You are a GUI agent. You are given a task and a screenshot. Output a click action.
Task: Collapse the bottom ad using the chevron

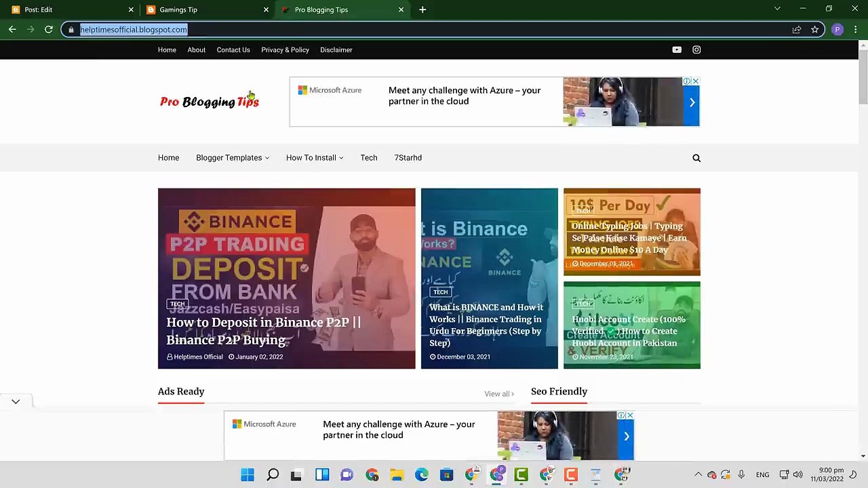tap(16, 401)
